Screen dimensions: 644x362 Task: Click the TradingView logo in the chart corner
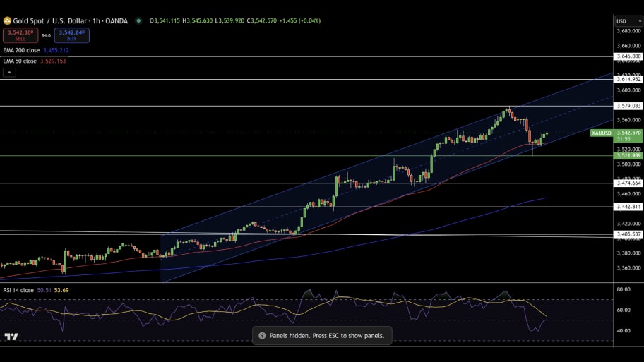pos(11,337)
